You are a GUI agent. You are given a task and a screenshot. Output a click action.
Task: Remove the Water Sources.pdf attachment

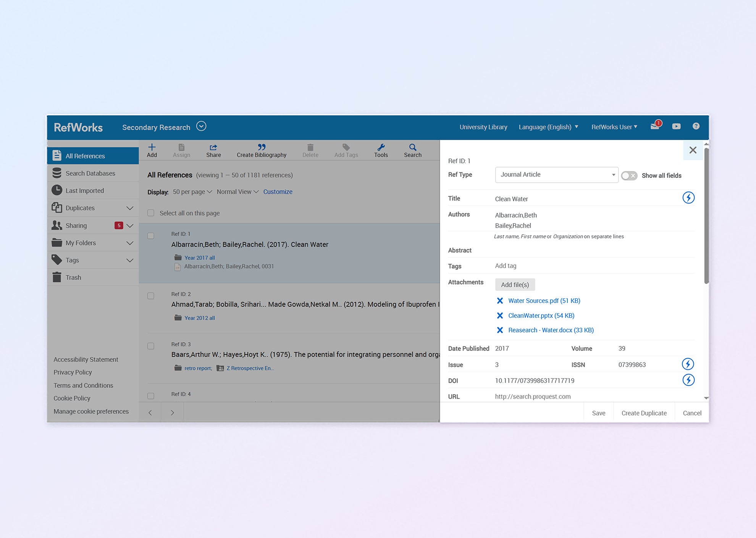coord(500,301)
